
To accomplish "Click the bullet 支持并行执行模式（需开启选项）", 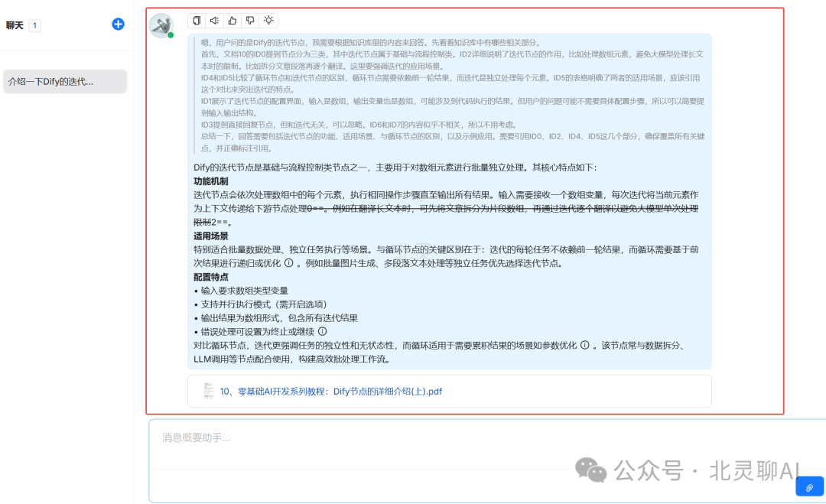I will pyautogui.click(x=263, y=304).
